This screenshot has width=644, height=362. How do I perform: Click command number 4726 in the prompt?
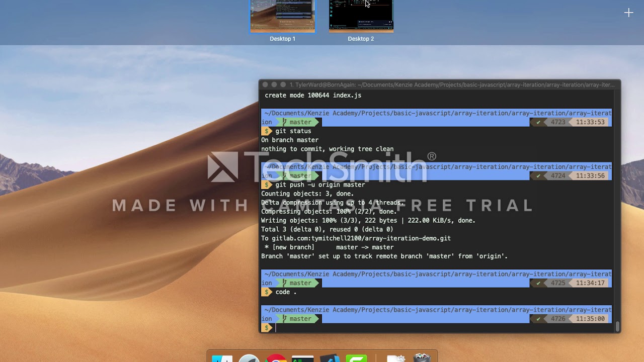558,319
